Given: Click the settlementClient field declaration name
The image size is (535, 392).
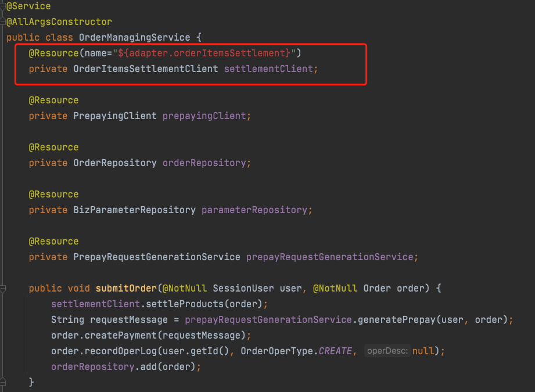Looking at the screenshot, I should [268, 69].
